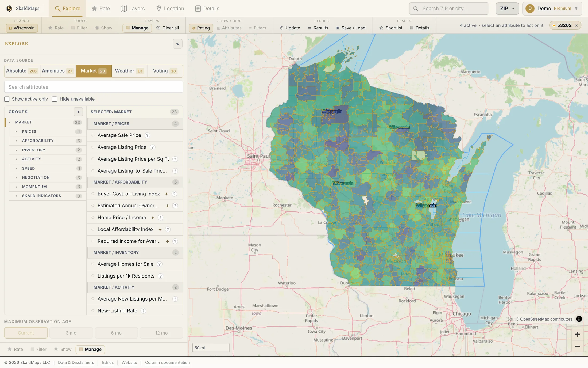Set observation age to 12 mo
The height and width of the screenshot is (368, 588).
(161, 333)
